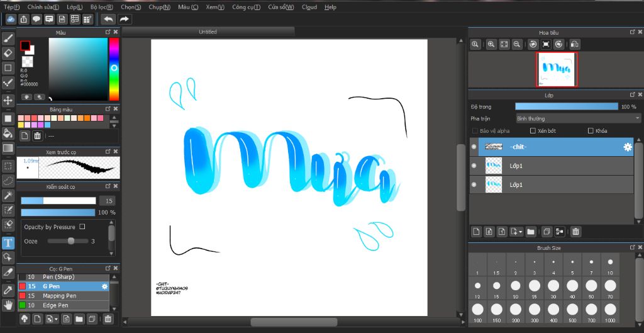Click zoom in icon in navigator

(x=491, y=45)
